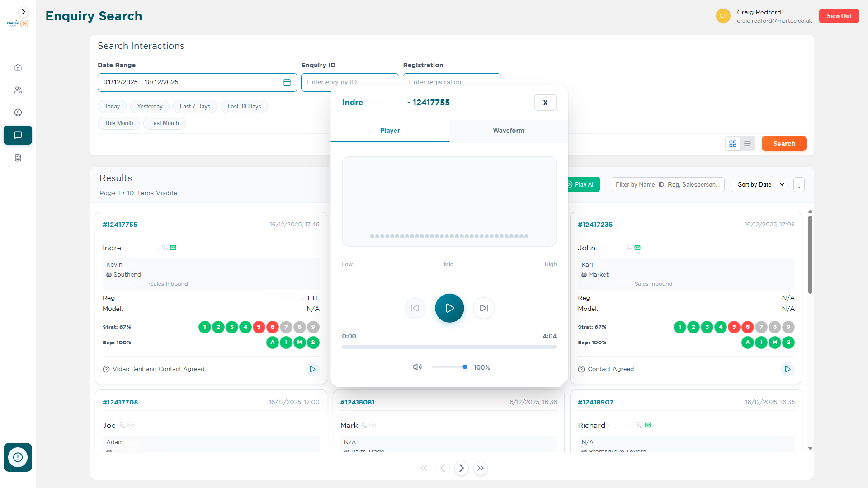This screenshot has height=488, width=868.
Task: Expand the sidebar with chevron arrow
Action: point(24,12)
